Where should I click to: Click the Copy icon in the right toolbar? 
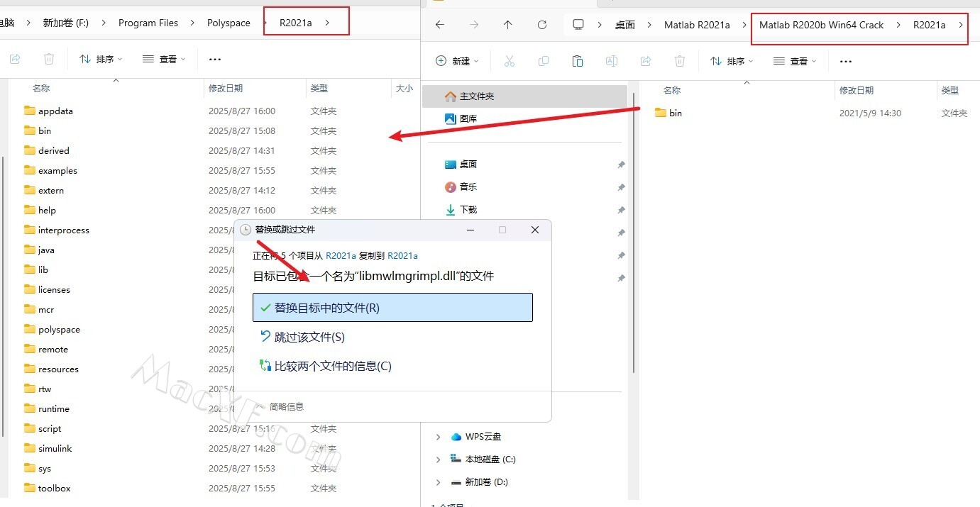544,61
